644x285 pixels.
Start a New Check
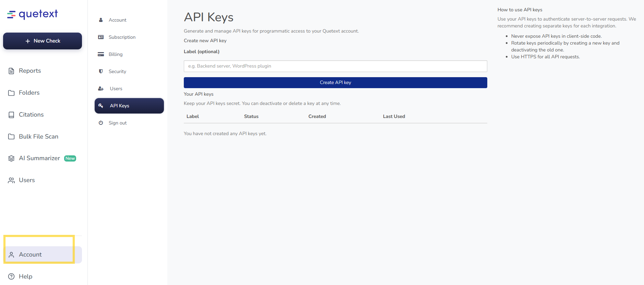[43, 41]
